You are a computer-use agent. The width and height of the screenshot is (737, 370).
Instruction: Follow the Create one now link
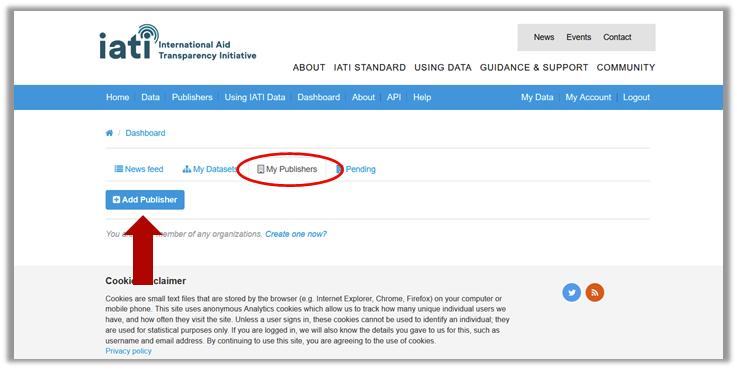296,234
